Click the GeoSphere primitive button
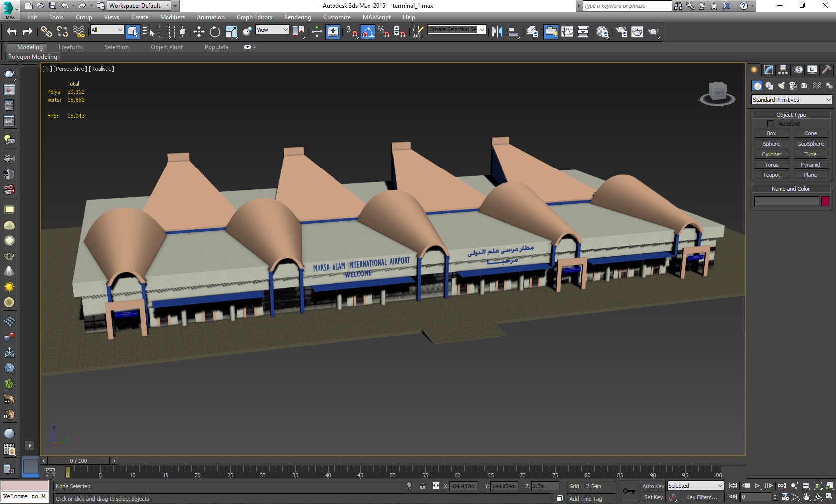Screen dimensions: 836x504 point(810,144)
